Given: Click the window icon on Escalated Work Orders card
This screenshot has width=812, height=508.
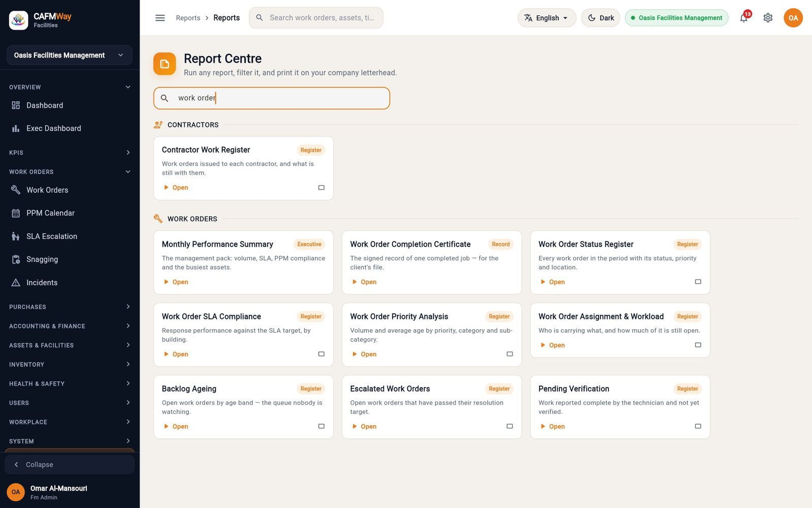Looking at the screenshot, I should click(510, 426).
